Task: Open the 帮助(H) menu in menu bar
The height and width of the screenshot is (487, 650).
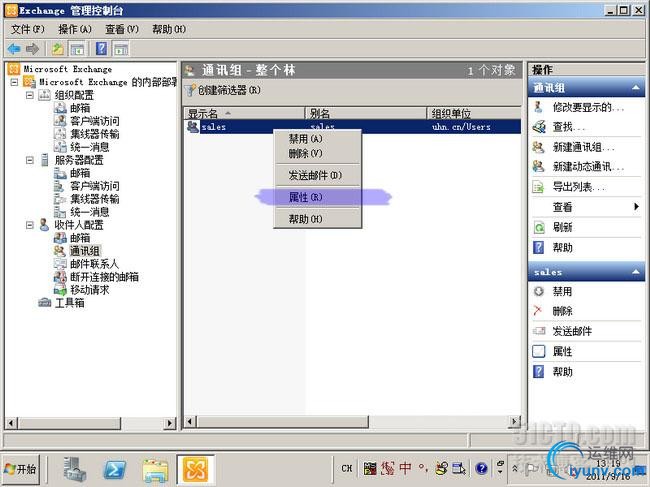Action: point(169,29)
